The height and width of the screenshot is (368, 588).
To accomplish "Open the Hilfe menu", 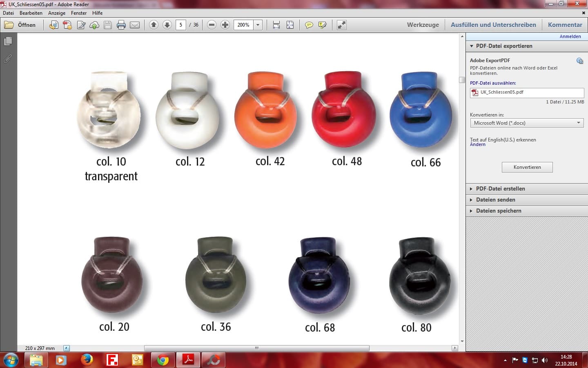I will pos(97,13).
